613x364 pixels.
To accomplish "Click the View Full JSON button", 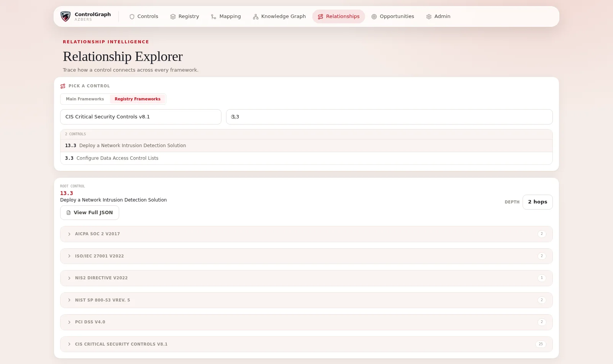I will [90, 213].
